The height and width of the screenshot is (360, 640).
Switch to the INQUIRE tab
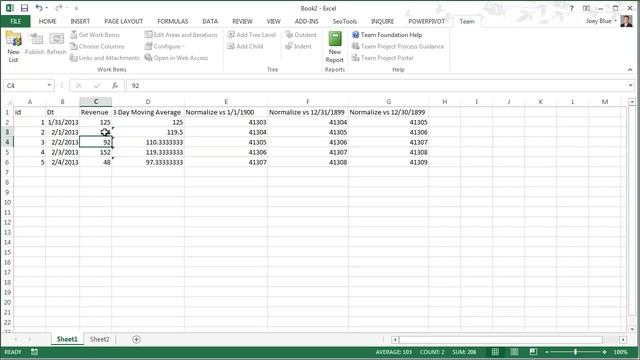point(382,21)
